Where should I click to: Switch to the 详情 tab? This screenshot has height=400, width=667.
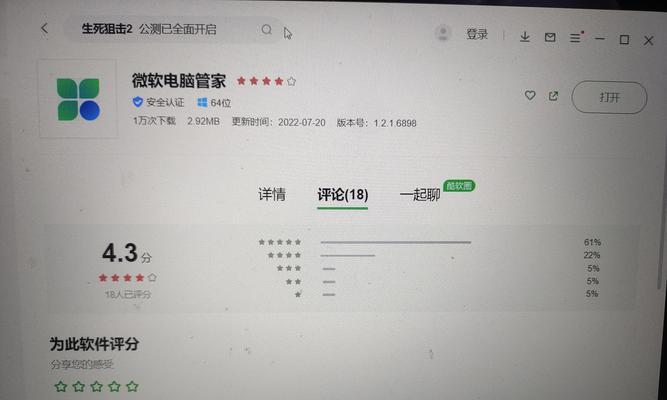click(x=272, y=194)
